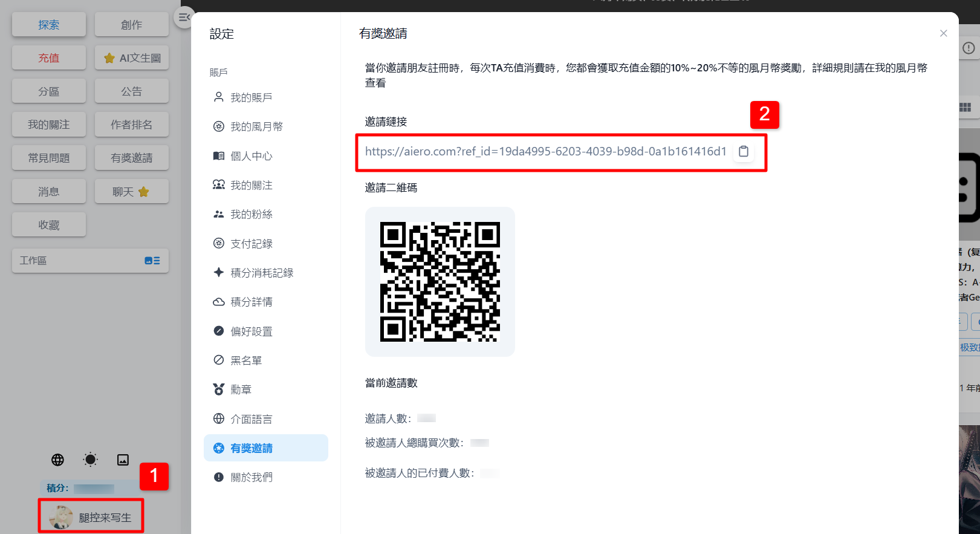Image resolution: width=980 pixels, height=534 pixels.
Task: Open workspace layout icon next to 工作區
Action: point(152,261)
